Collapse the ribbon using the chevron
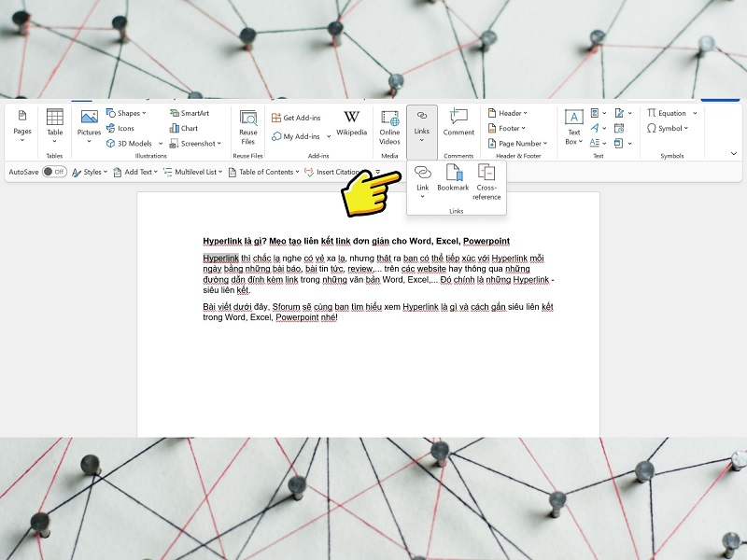The image size is (747, 560). pos(734,153)
